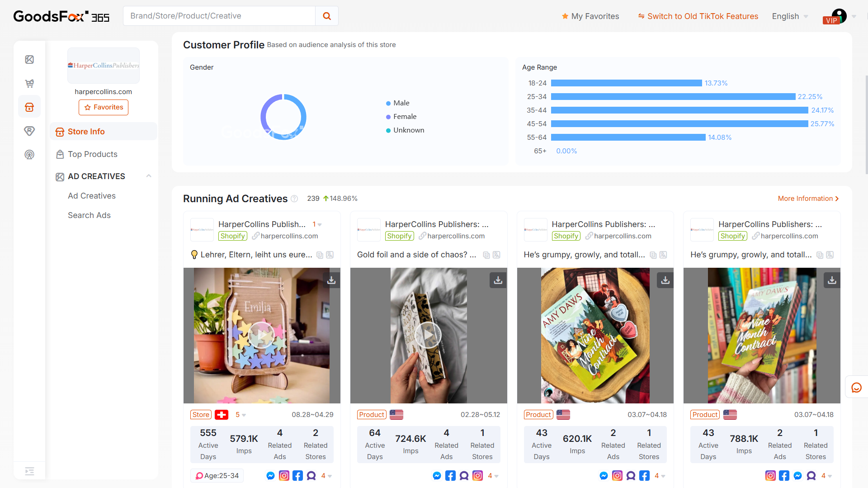Collapse sidebar via bottom menu icon
Image resolution: width=868 pixels, height=488 pixels.
(x=29, y=471)
